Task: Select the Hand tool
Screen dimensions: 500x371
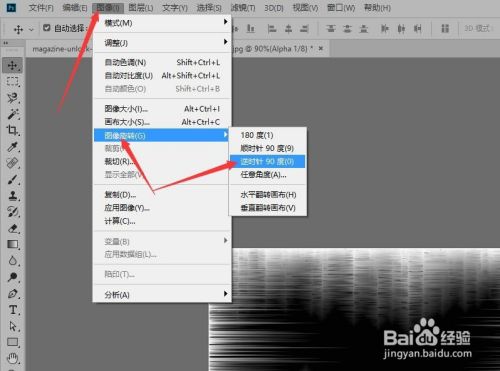Action: click(12, 359)
